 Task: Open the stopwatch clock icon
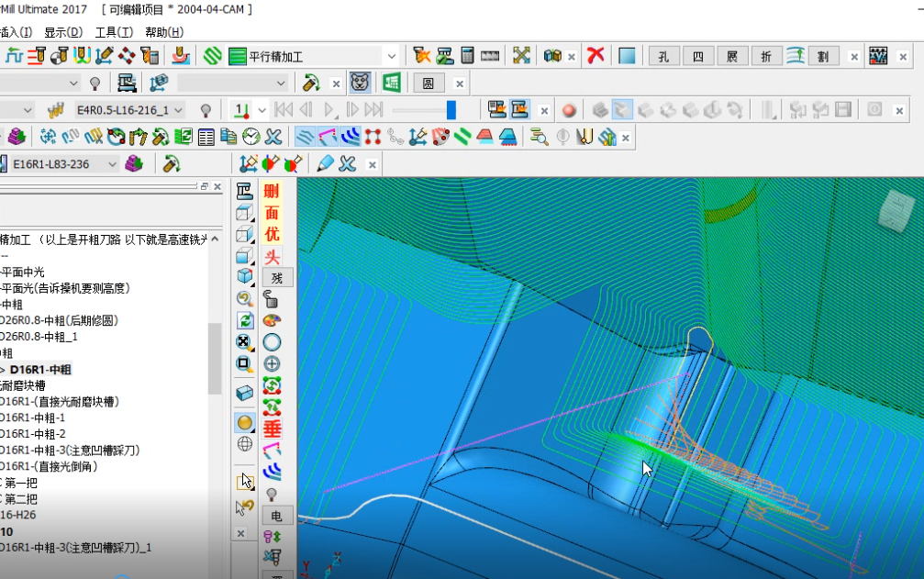click(x=251, y=138)
